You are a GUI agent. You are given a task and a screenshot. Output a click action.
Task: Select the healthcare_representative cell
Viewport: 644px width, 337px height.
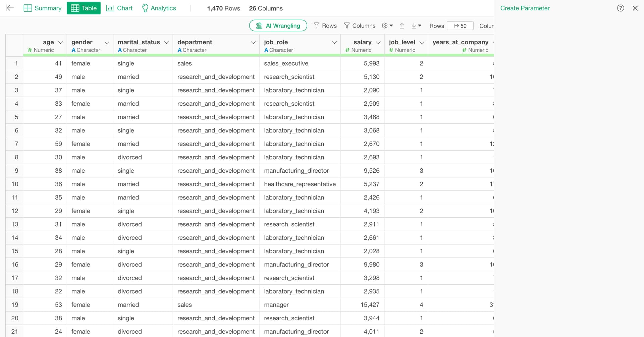300,184
